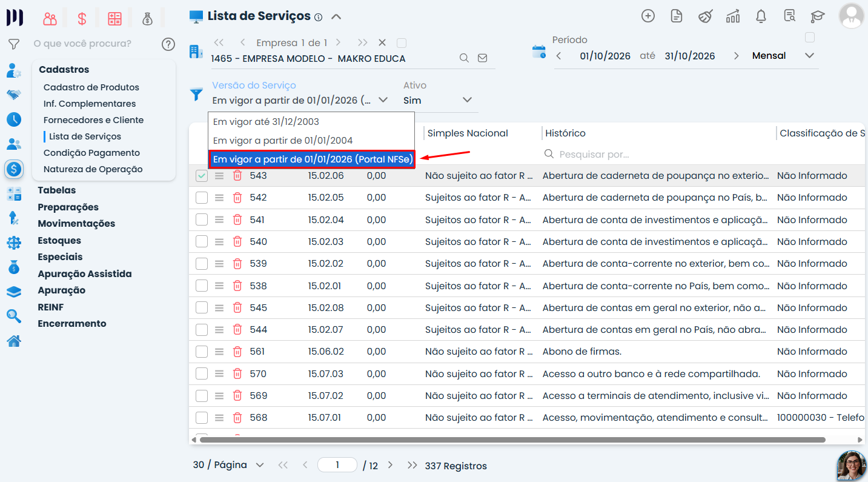Check the checkbox for service 542
The image size is (868, 482).
click(x=202, y=198)
